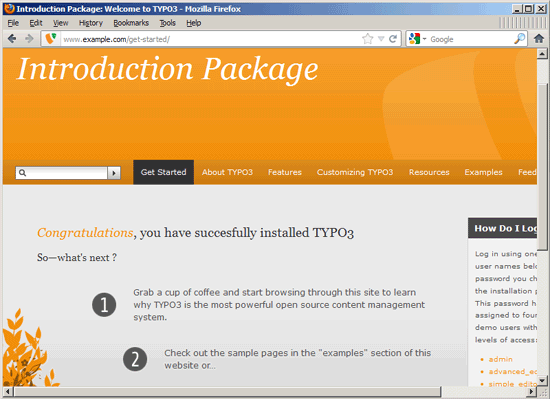
Task: Click the vertical scrollbar down arrow
Action: [x=542, y=380]
